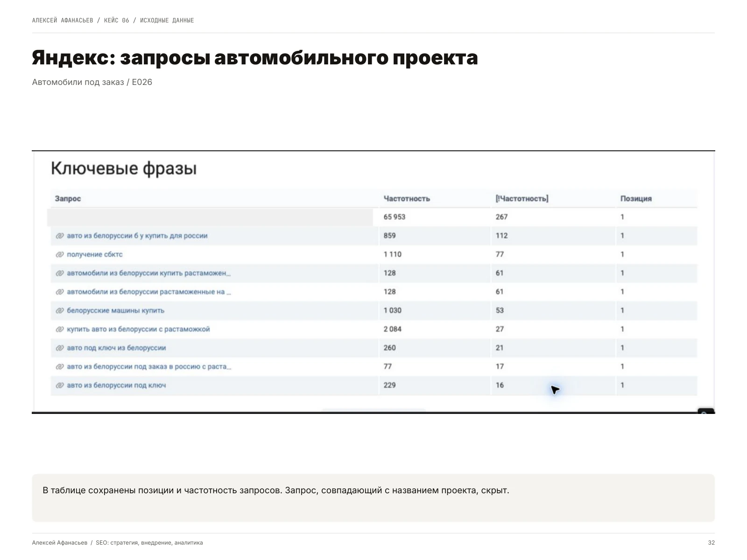Sort by '[!Частотность]' column header

(x=522, y=198)
